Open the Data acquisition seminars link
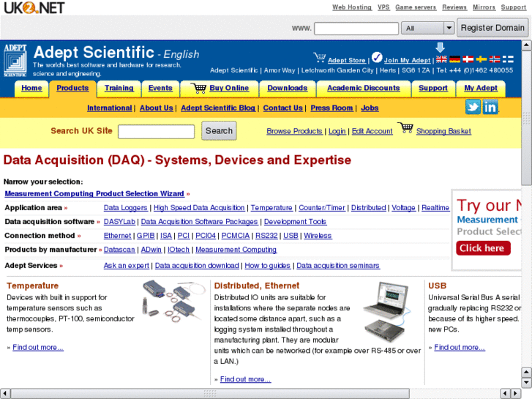This screenshot has height=399, width=532. (338, 265)
